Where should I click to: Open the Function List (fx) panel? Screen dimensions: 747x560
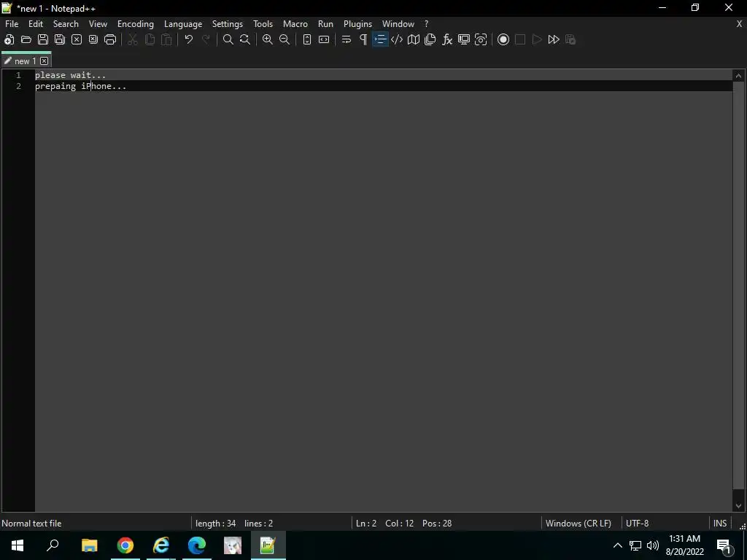click(447, 39)
